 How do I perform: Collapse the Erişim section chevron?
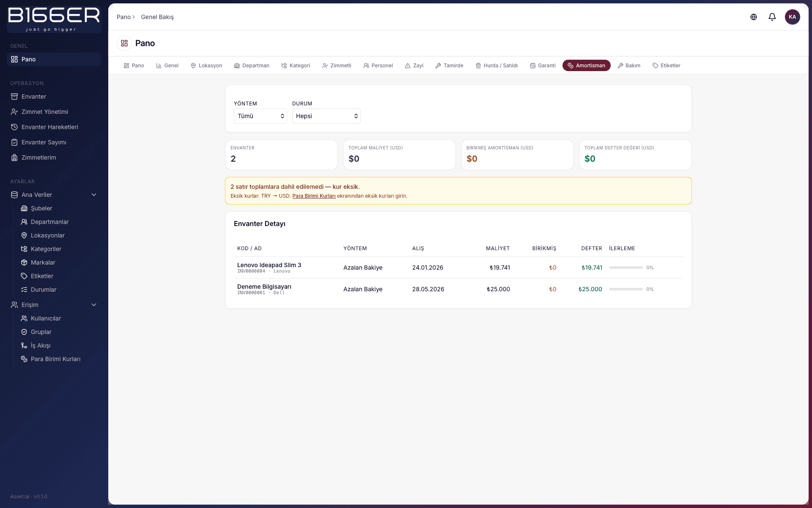[x=94, y=305]
